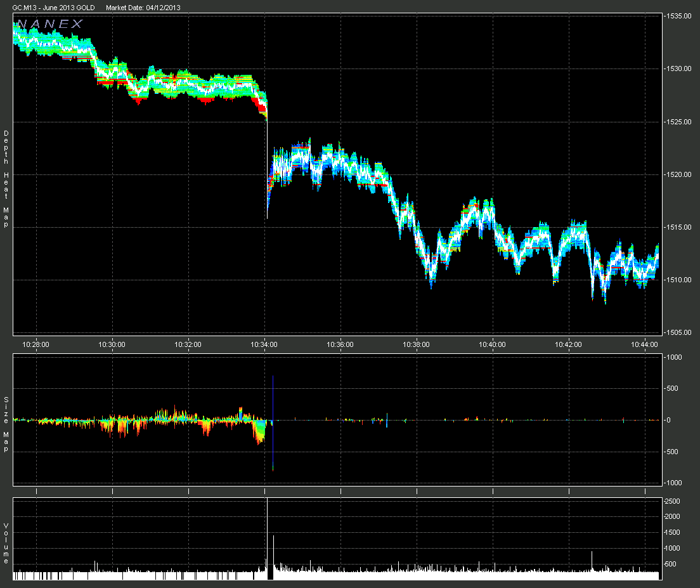Click the blue vertical spike in Size Map
The height and width of the screenshot is (588, 700).
[x=273, y=423]
